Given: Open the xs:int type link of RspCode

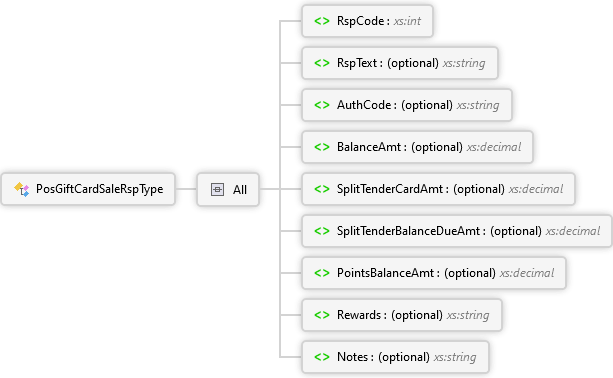Looking at the screenshot, I should [407, 21].
